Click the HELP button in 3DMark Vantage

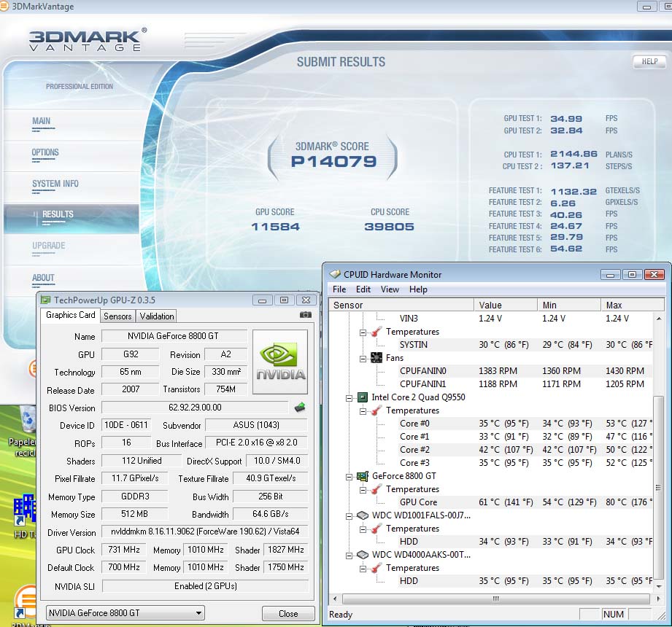649,61
